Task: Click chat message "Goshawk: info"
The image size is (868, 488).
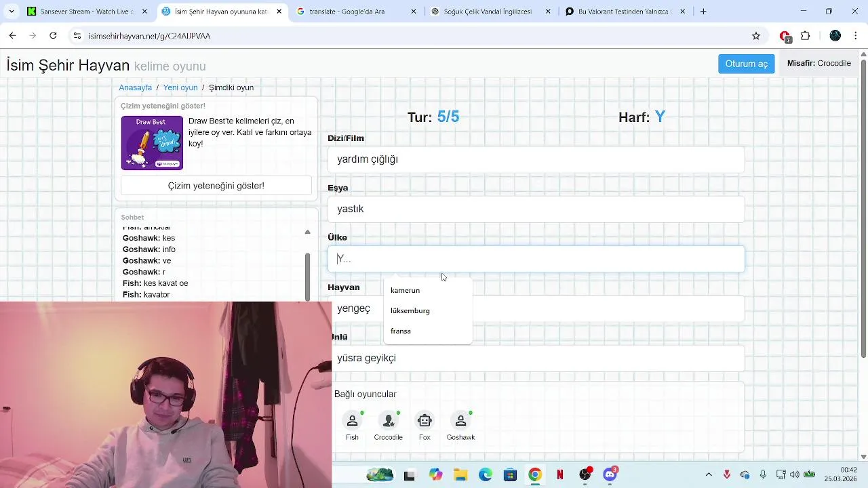Action: click(x=149, y=249)
